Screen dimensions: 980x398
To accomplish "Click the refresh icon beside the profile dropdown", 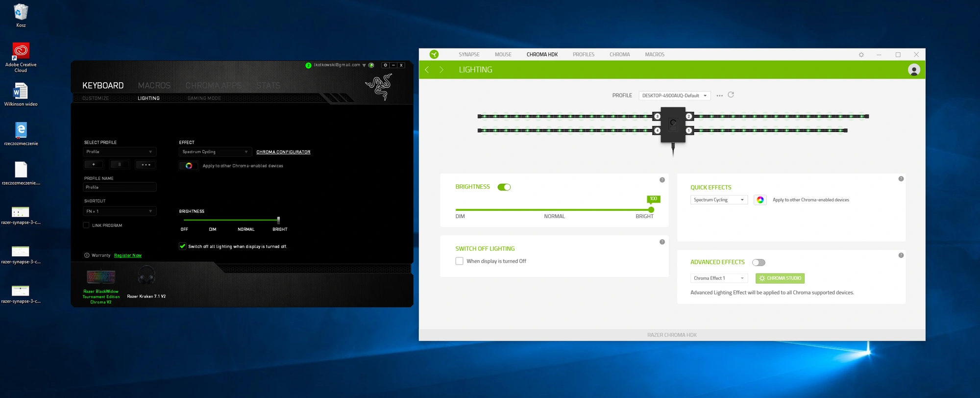I will [x=731, y=95].
